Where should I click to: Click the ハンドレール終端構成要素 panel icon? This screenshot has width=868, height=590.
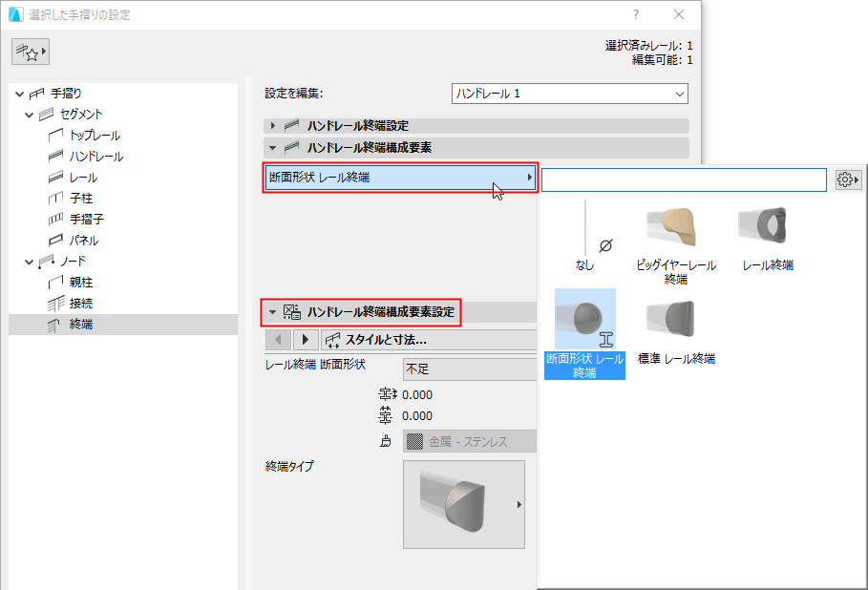coord(292,147)
